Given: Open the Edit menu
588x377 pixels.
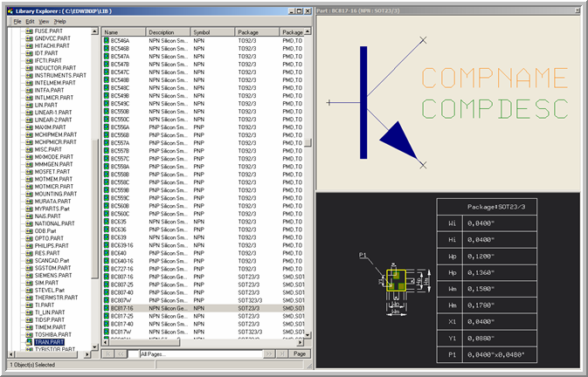Looking at the screenshot, I should point(30,22).
